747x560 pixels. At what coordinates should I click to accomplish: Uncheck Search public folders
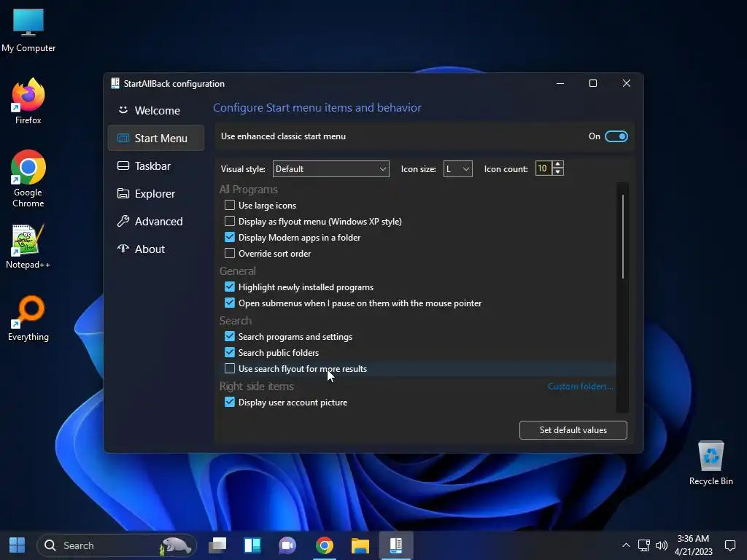point(230,352)
